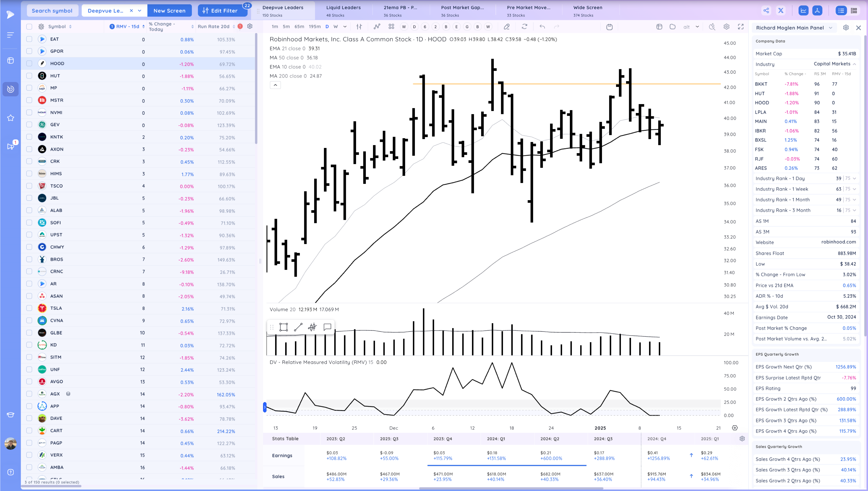The image size is (868, 491).
Task: Open the indicators icon in chart toolbar
Action: pyautogui.click(x=377, y=27)
